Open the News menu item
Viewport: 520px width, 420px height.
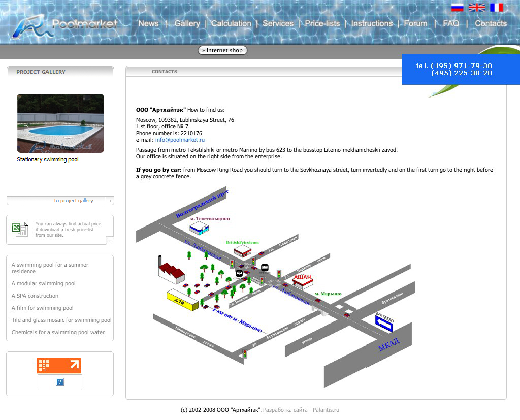(148, 23)
